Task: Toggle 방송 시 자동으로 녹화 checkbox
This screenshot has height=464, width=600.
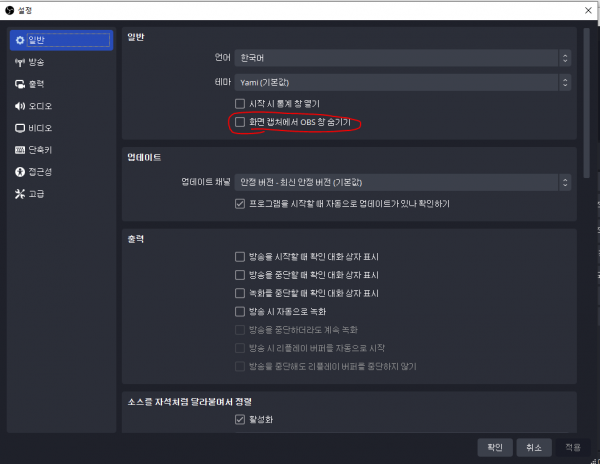Action: pos(240,312)
